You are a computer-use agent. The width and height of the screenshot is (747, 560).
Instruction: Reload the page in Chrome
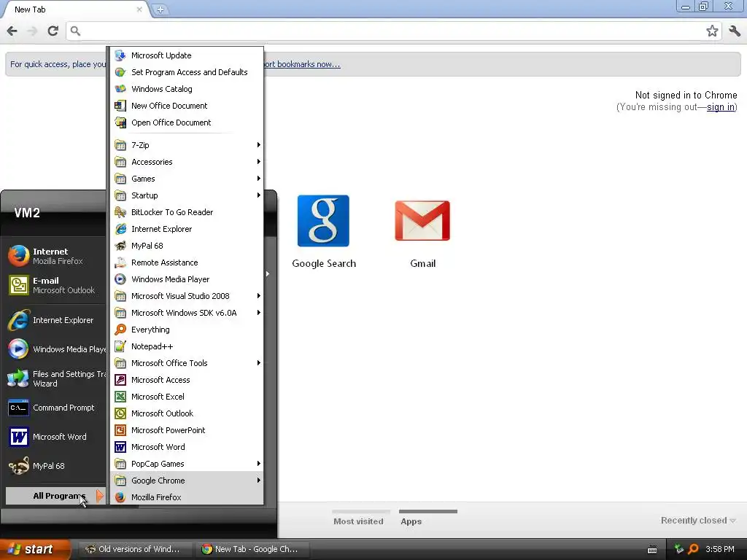(x=53, y=31)
